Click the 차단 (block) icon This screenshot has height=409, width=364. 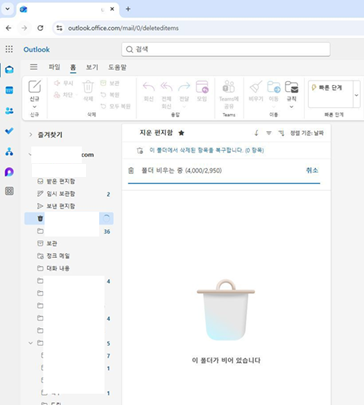tap(57, 95)
